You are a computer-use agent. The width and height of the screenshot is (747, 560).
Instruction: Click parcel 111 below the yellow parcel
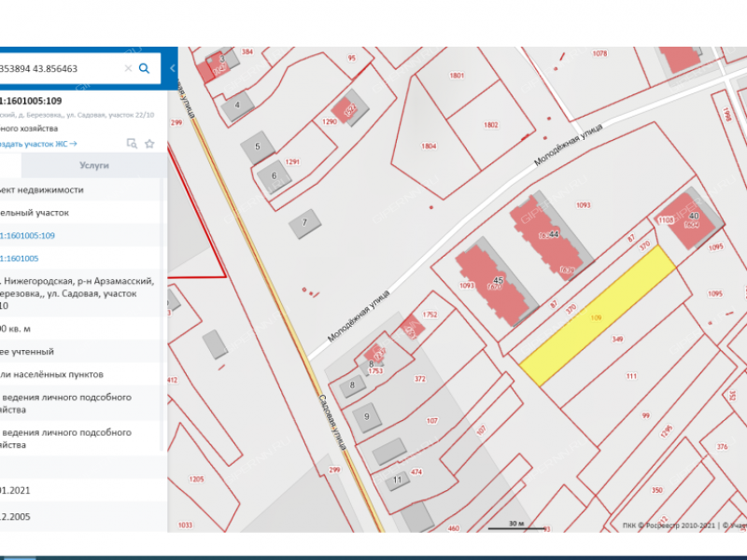click(x=631, y=375)
